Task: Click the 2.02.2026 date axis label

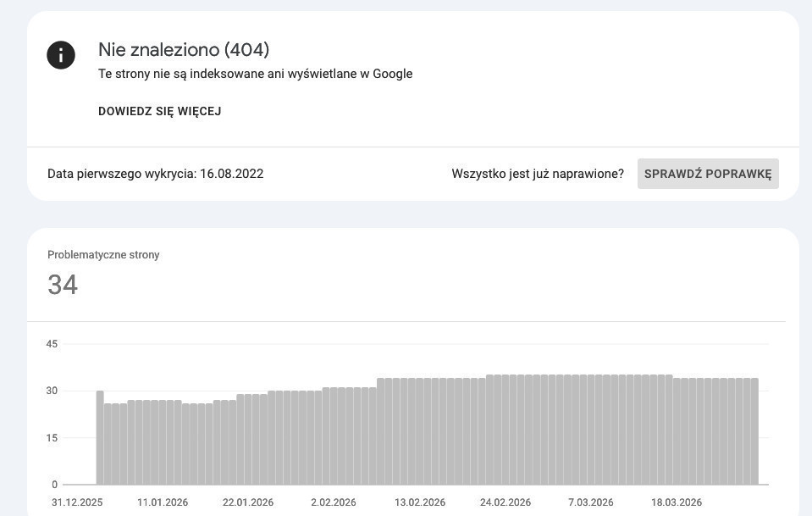Action: coord(334,502)
